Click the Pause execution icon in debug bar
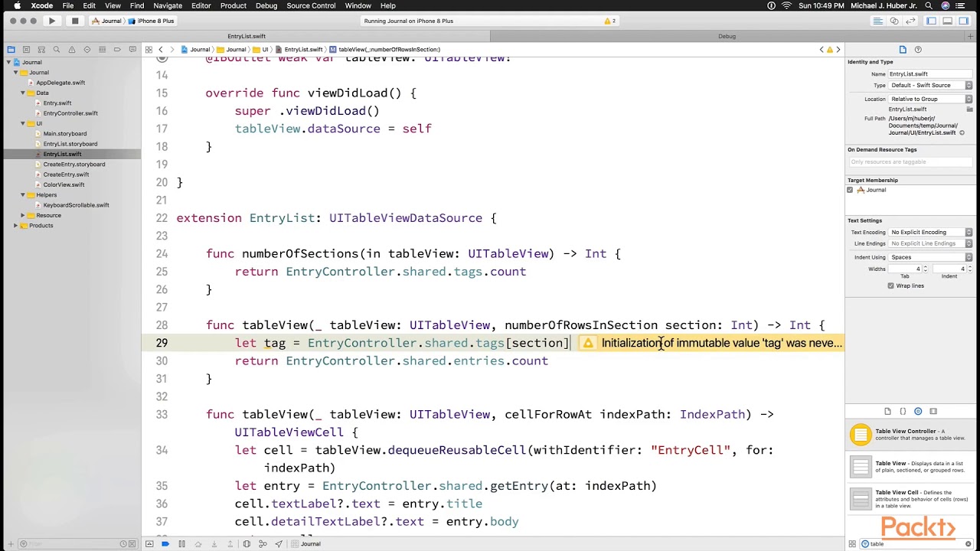Screen dimensions: 980x551 [181, 544]
